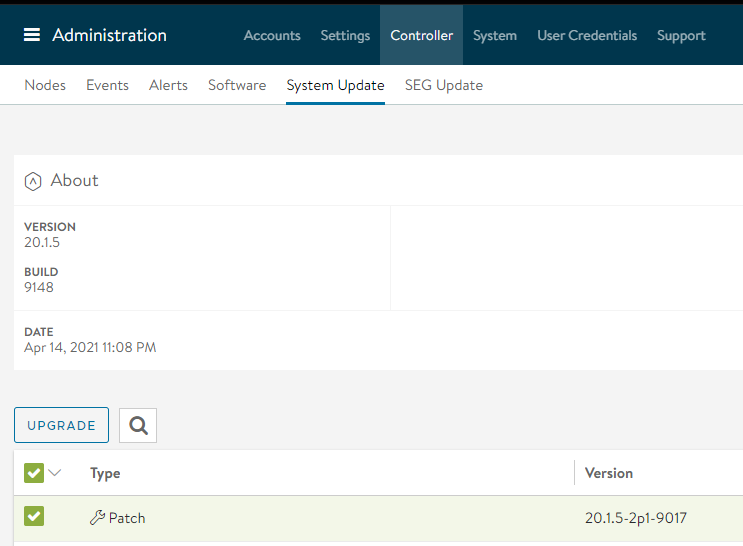Select the date Apr 14, 2021 11:08 PM
This screenshot has height=546, width=743.
click(x=90, y=347)
